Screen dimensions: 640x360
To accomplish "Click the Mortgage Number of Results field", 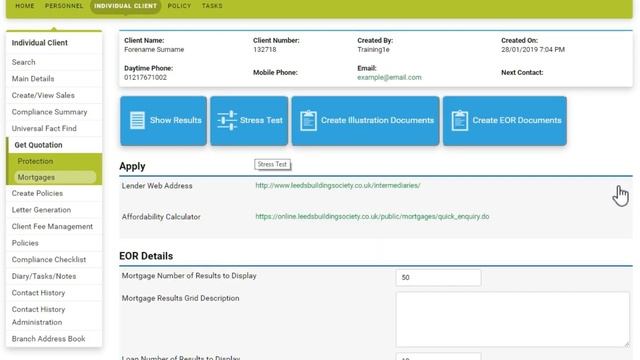I will tap(438, 278).
